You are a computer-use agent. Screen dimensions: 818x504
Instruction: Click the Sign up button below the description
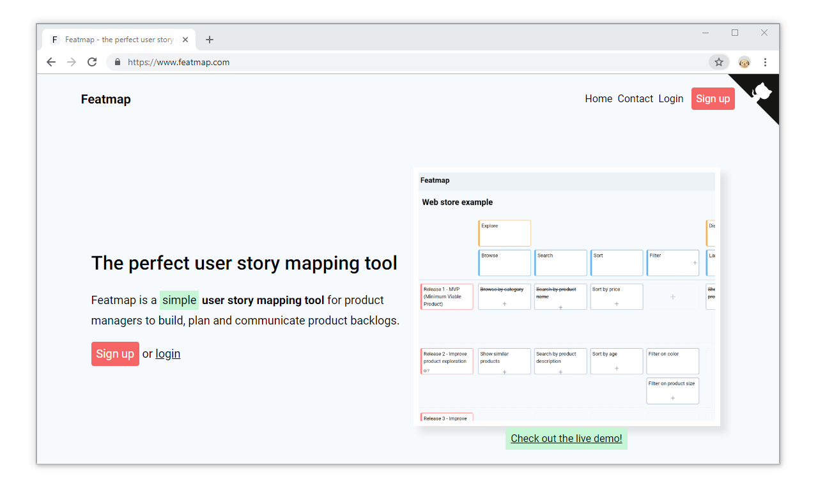click(x=115, y=354)
